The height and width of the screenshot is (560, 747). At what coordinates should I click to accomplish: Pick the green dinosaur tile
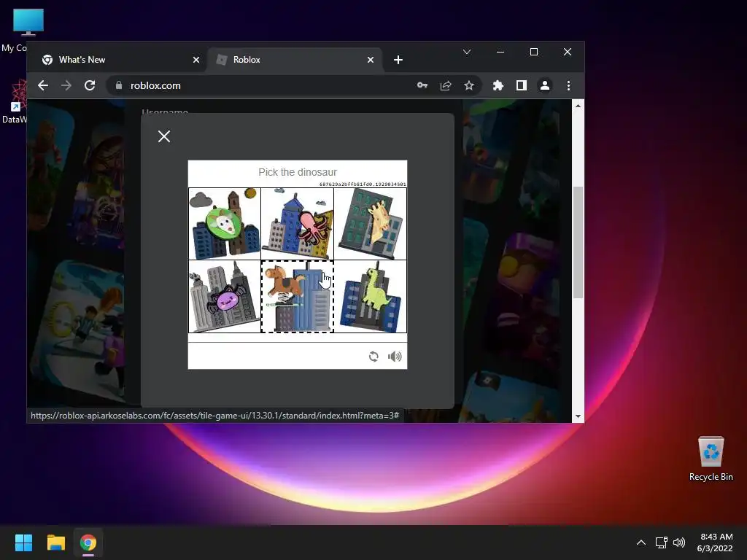(x=371, y=296)
